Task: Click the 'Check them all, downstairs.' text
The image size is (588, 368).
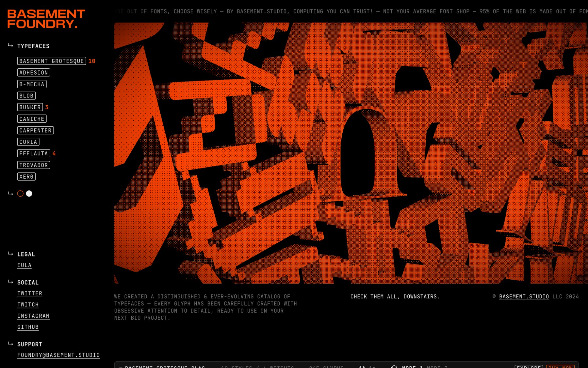Action: 395,297
